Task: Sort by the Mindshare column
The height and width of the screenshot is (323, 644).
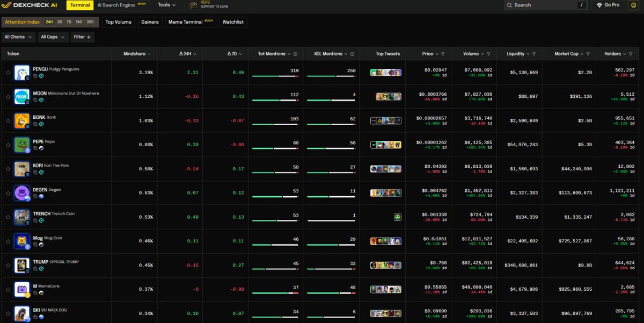Action: pos(137,54)
